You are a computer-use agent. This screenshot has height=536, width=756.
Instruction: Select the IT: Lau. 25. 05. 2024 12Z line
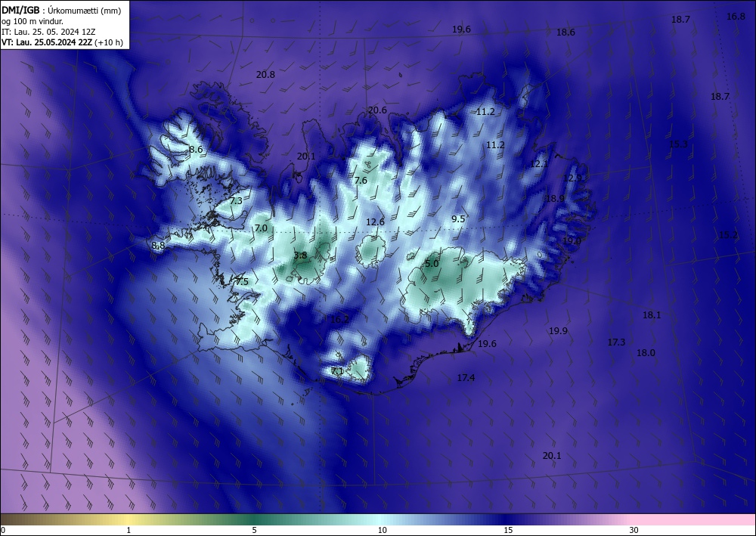point(48,32)
